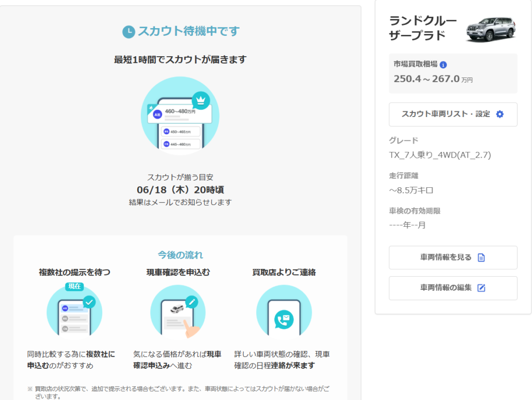Click the 現在 badge above first step
The width and height of the screenshot is (532, 400).
tap(74, 286)
